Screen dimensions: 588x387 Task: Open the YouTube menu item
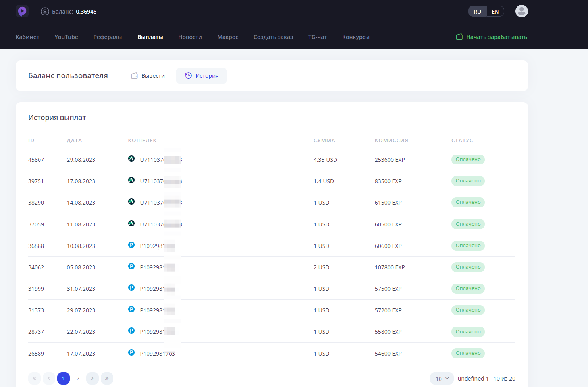pyautogui.click(x=66, y=37)
